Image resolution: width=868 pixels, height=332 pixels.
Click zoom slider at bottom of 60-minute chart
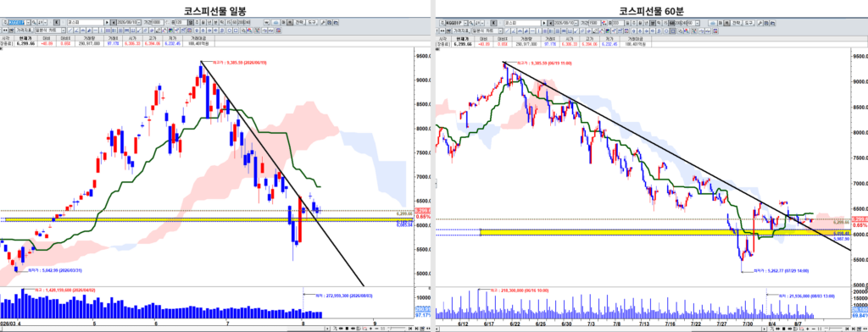click(833, 328)
